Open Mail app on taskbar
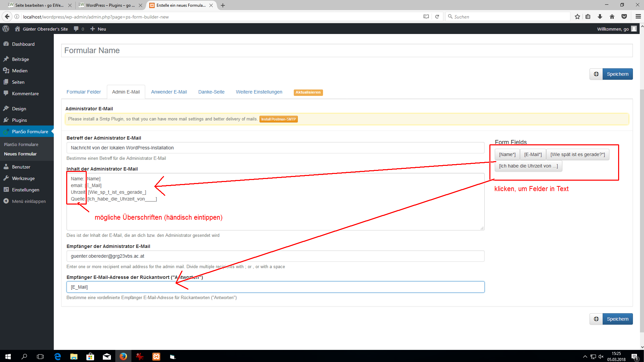This screenshot has width=644, height=362. (107, 356)
